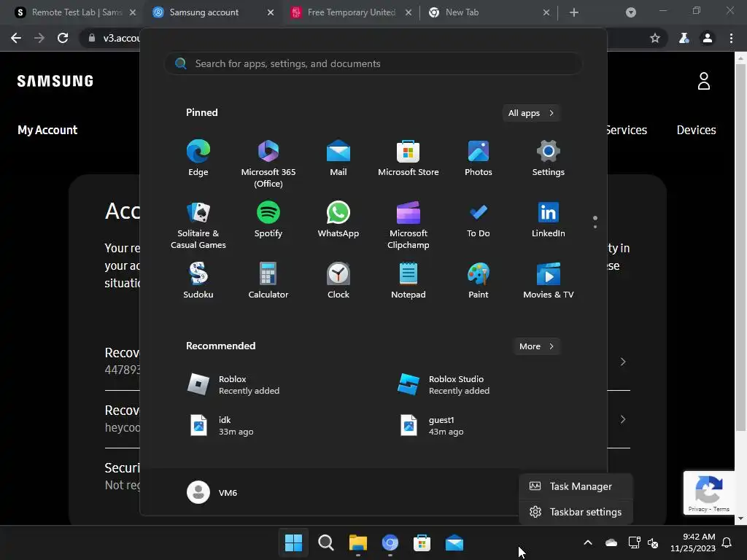This screenshot has height=560, width=747.
Task: Click Samsung profile icon on page
Action: [x=704, y=81]
